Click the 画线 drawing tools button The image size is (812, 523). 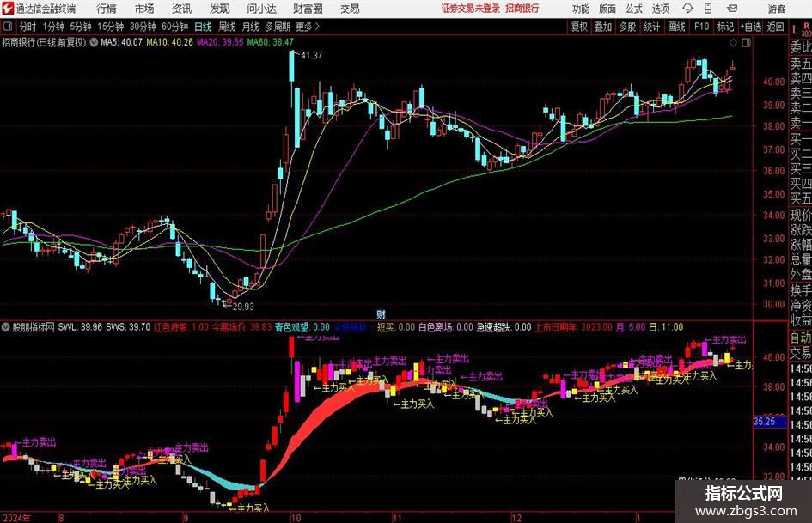click(x=676, y=27)
